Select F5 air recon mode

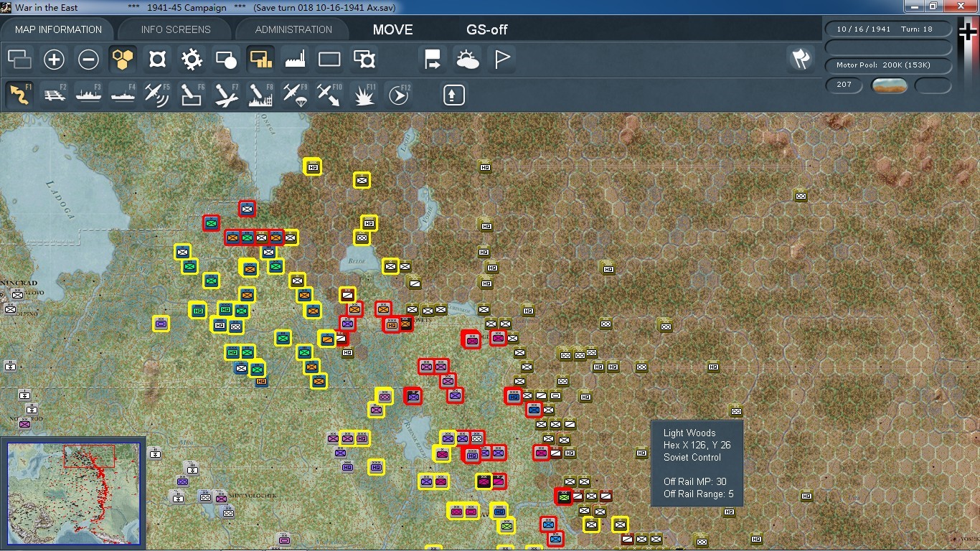pos(157,94)
